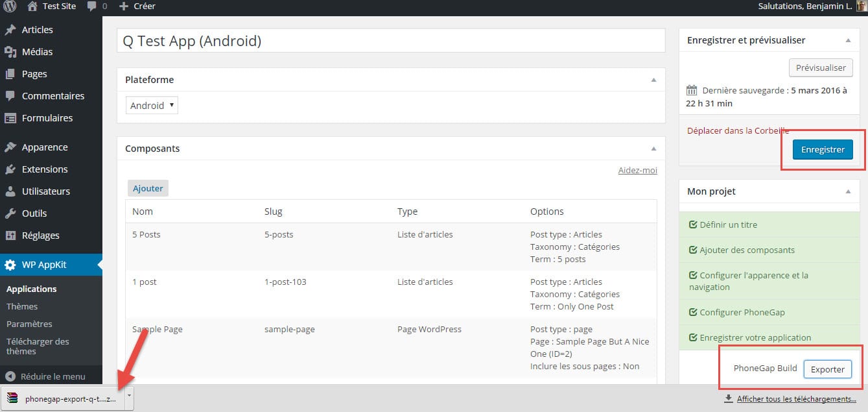Click the 5-posts slug cell
The image size is (868, 412).
pos(279,234)
